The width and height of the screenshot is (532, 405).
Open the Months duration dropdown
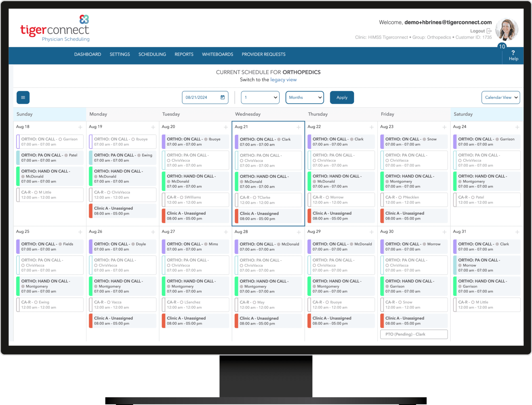304,97
